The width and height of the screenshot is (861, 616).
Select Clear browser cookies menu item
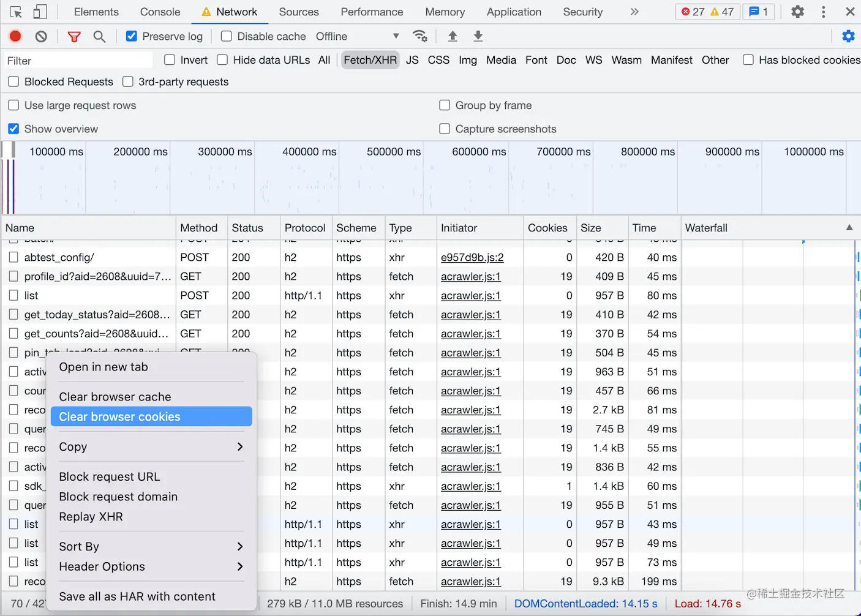pyautogui.click(x=151, y=416)
